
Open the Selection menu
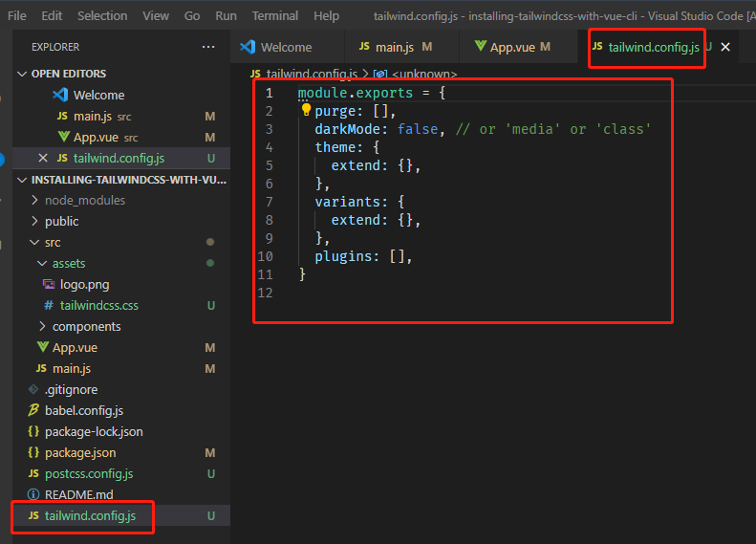(x=102, y=16)
